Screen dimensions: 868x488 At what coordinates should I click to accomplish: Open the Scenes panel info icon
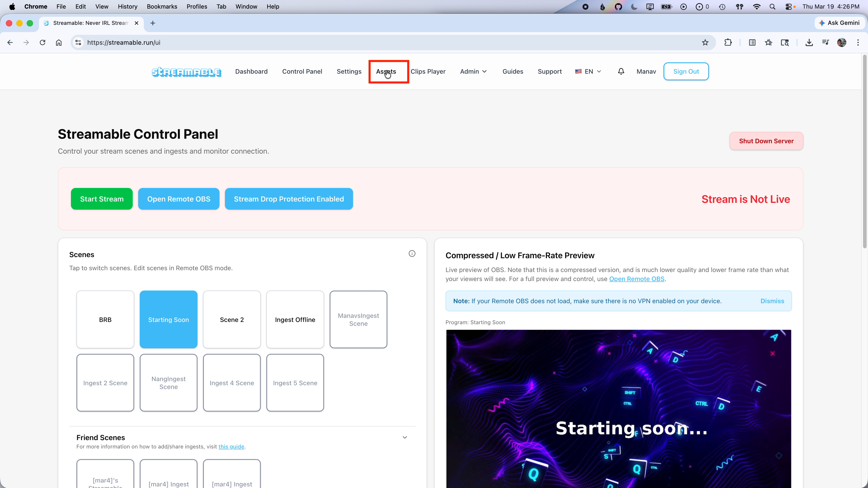pyautogui.click(x=412, y=253)
